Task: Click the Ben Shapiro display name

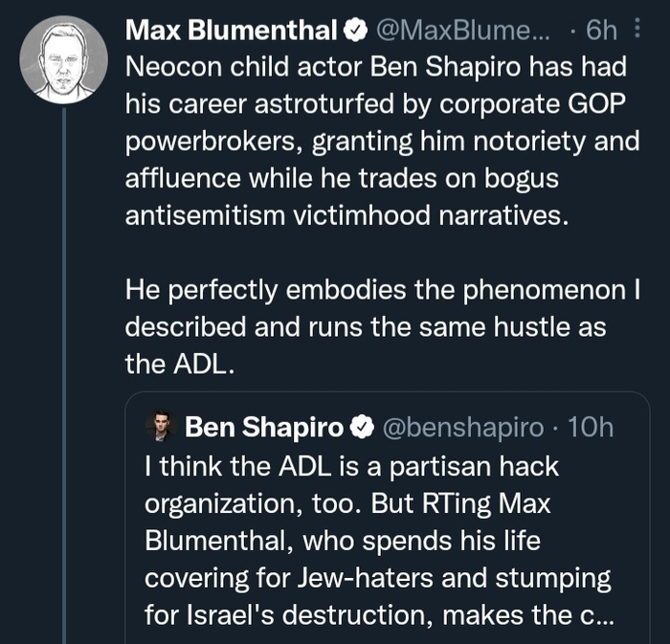Action: pos(264,428)
